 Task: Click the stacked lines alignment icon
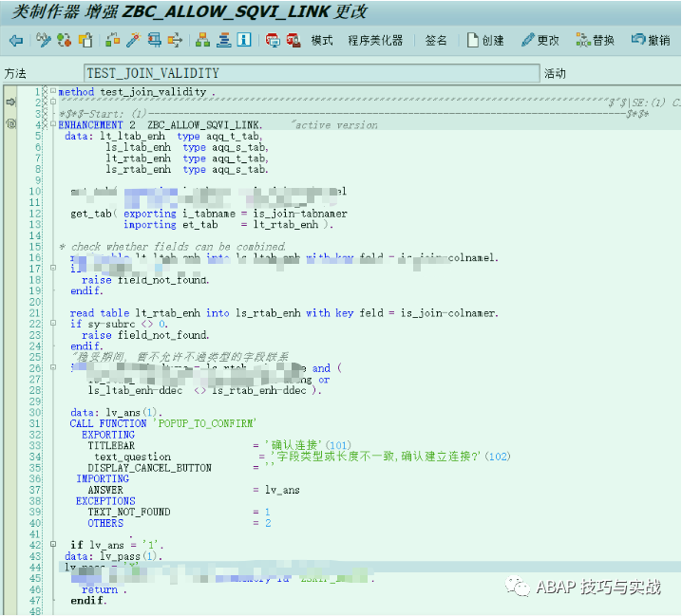click(223, 40)
